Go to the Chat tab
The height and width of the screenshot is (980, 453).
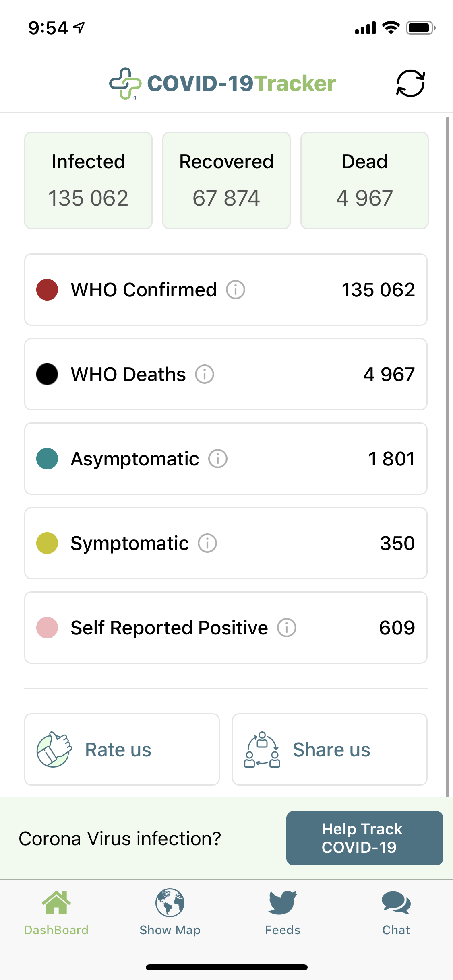pyautogui.click(x=396, y=912)
